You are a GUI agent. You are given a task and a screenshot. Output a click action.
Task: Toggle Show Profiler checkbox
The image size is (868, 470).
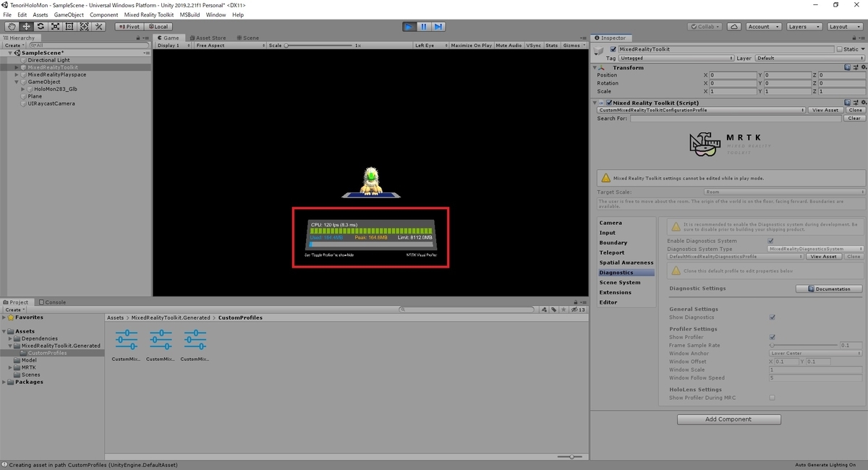(773, 337)
